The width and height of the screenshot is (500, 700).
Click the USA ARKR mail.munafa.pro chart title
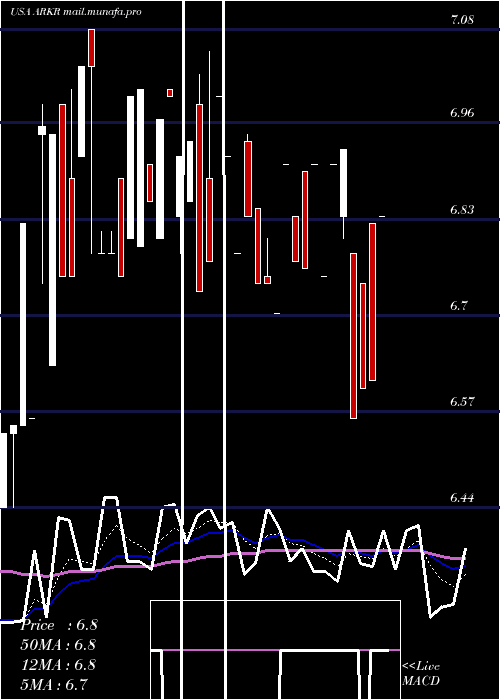click(x=76, y=12)
